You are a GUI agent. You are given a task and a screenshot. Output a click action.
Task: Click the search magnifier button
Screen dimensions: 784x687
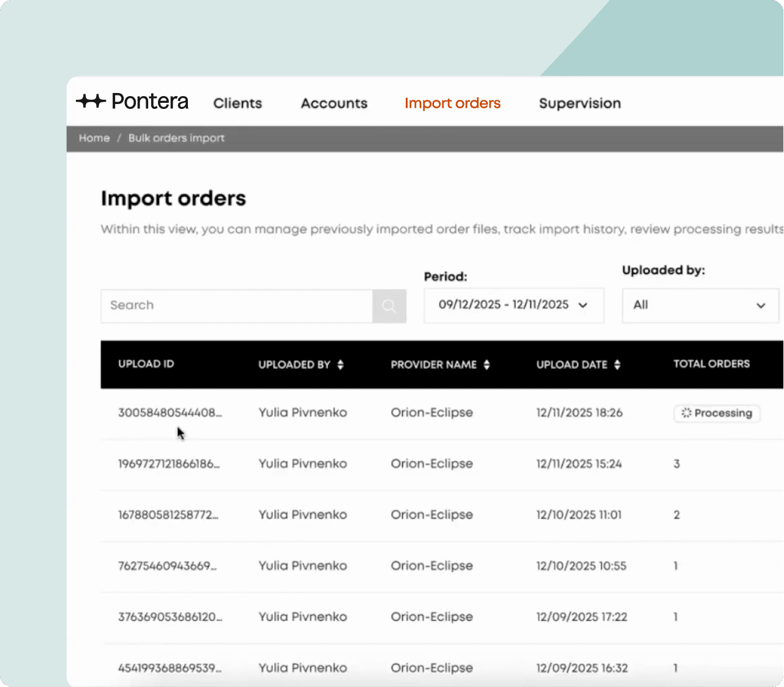[x=389, y=306]
